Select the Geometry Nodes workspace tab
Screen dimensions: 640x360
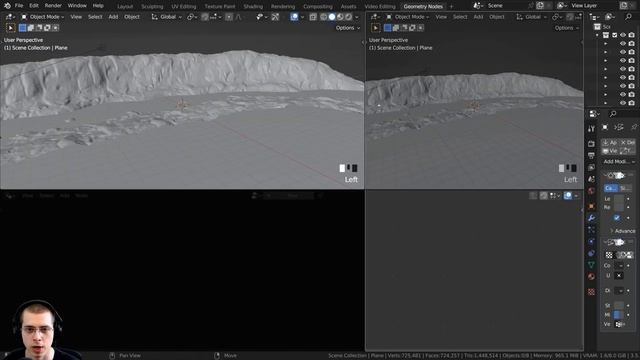[423, 7]
